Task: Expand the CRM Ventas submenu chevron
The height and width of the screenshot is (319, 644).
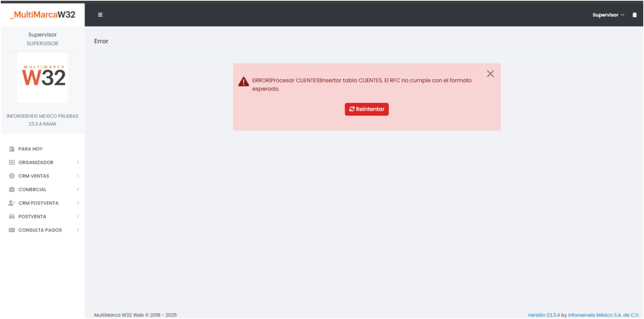Action: [78, 176]
